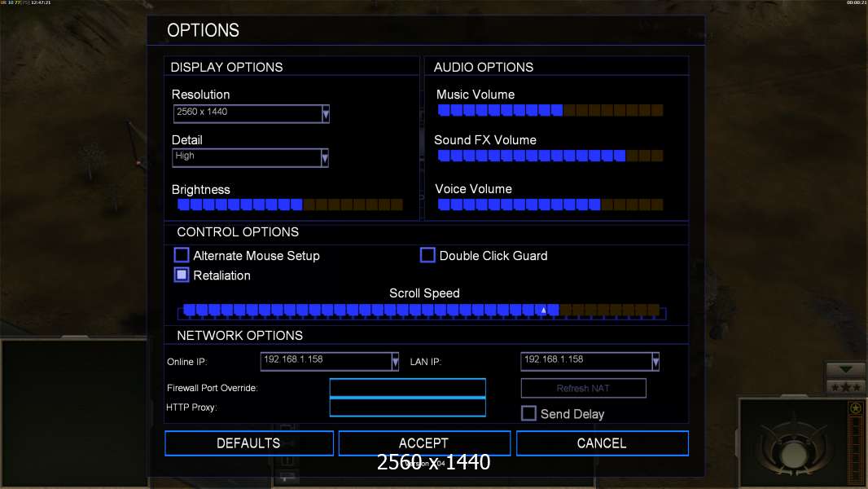868x489 pixels.
Task: Adjust the Voice Volume slider
Action: click(x=550, y=205)
